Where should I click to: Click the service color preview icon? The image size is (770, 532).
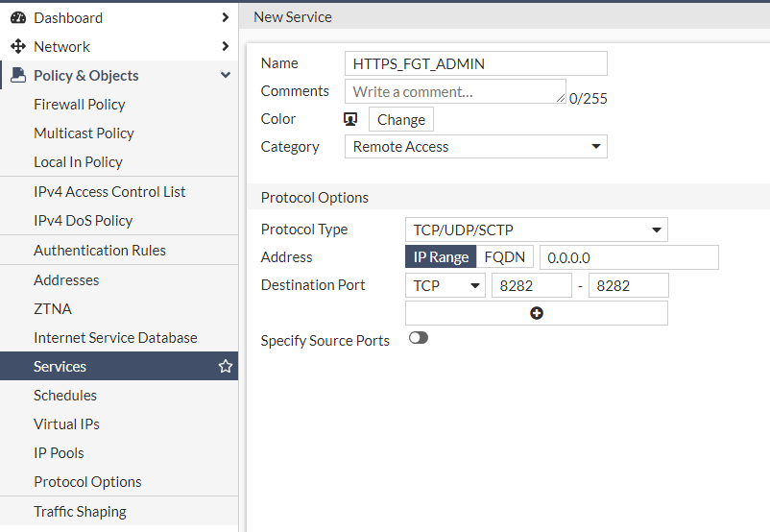point(351,119)
